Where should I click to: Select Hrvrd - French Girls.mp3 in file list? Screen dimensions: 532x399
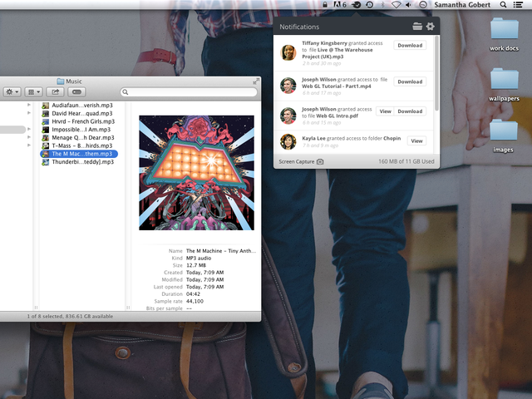[x=82, y=121]
